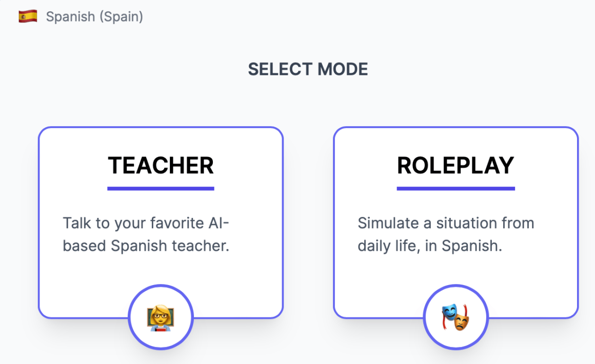Screen dimensions: 595x364
Task: Click the "Simulate a situation from daily life" description
Action: [446, 235]
